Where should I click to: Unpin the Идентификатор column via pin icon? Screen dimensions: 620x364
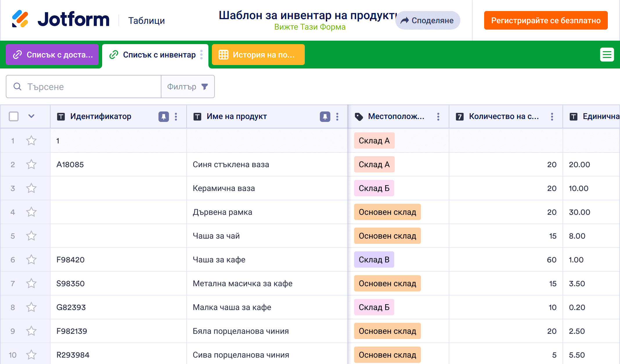[163, 117]
